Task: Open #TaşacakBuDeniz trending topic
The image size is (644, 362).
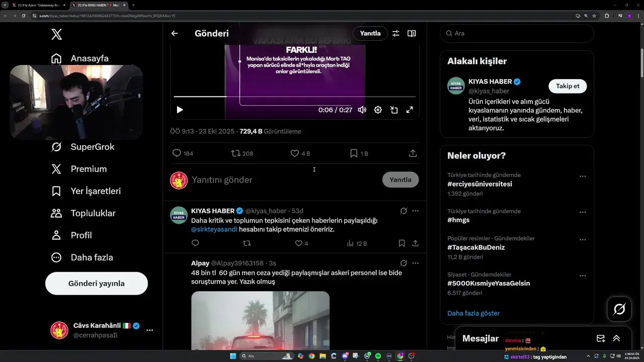Action: click(x=476, y=247)
